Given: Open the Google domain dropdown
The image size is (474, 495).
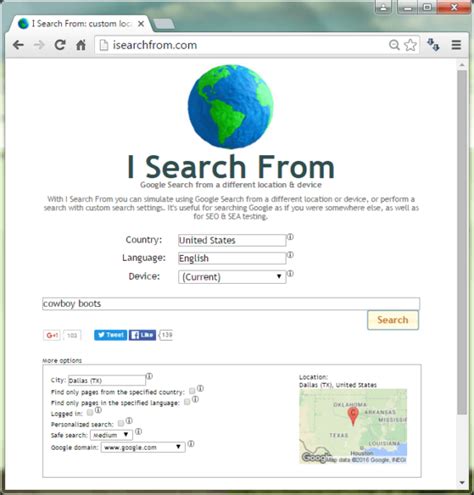Looking at the screenshot, I should coord(143,447).
